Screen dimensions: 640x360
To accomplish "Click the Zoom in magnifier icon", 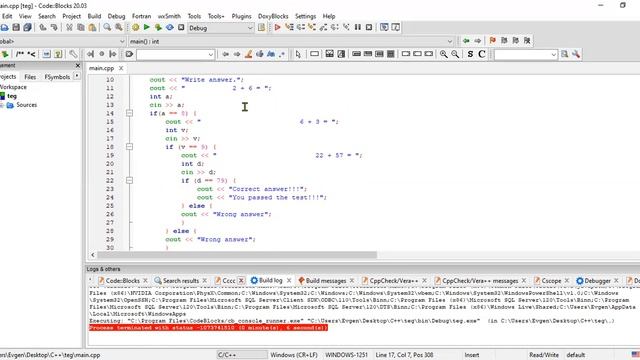I will click(x=444, y=54).
